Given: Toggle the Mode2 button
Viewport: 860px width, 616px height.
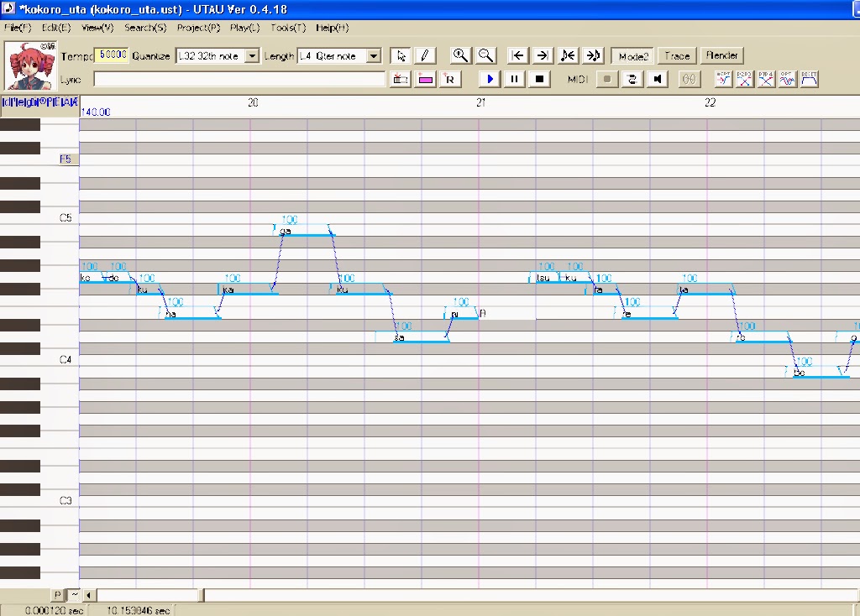Looking at the screenshot, I should (632, 55).
